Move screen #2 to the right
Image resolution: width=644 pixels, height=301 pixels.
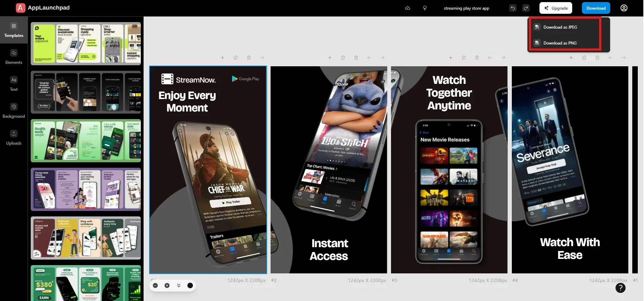[382, 58]
